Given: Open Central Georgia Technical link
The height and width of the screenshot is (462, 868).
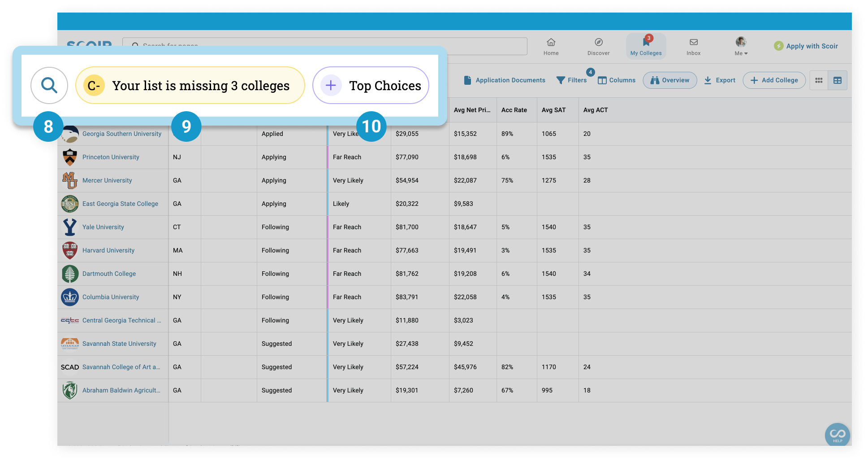Looking at the screenshot, I should tap(121, 320).
